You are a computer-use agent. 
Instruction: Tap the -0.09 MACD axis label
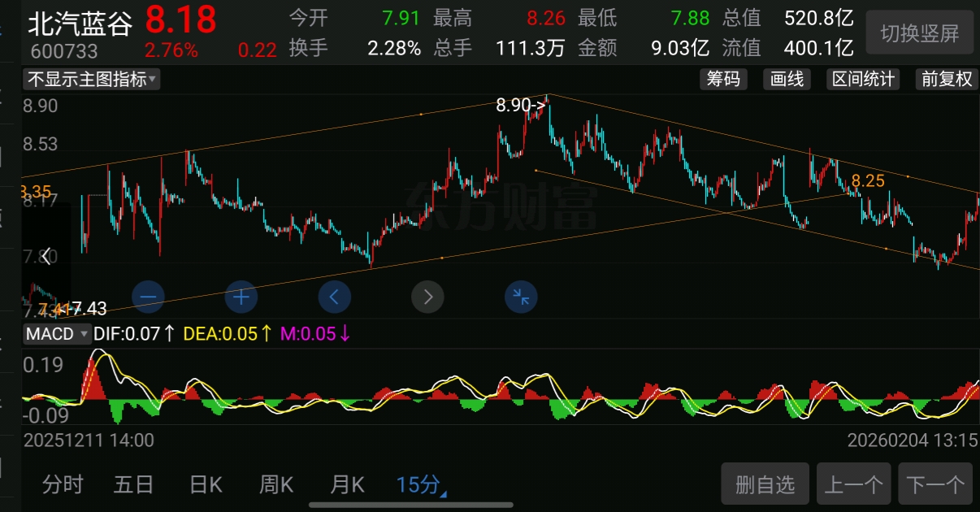[x=46, y=416]
